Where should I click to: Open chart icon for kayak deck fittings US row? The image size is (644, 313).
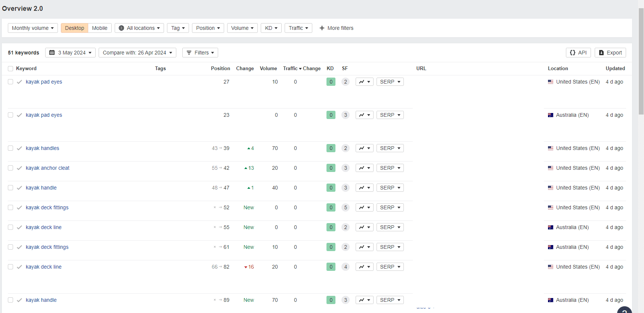(x=365, y=207)
